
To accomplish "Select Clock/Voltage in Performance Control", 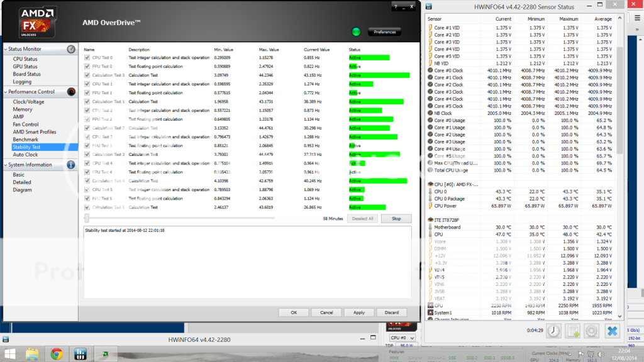I will (x=28, y=102).
